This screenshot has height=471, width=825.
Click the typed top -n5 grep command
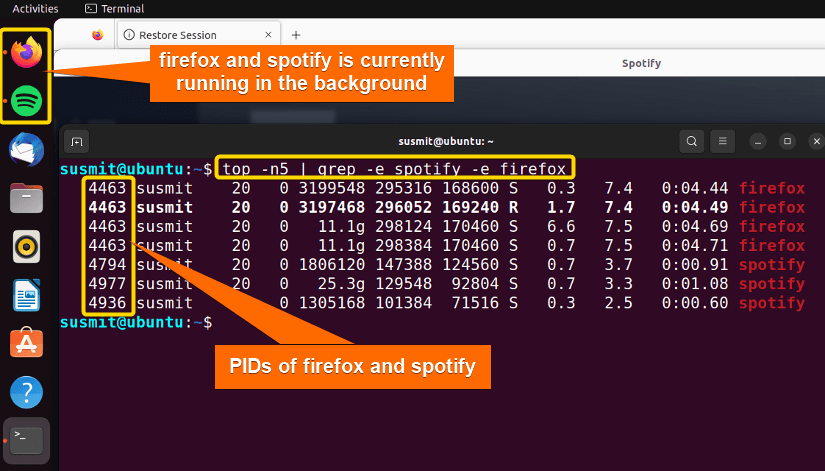pyautogui.click(x=394, y=169)
